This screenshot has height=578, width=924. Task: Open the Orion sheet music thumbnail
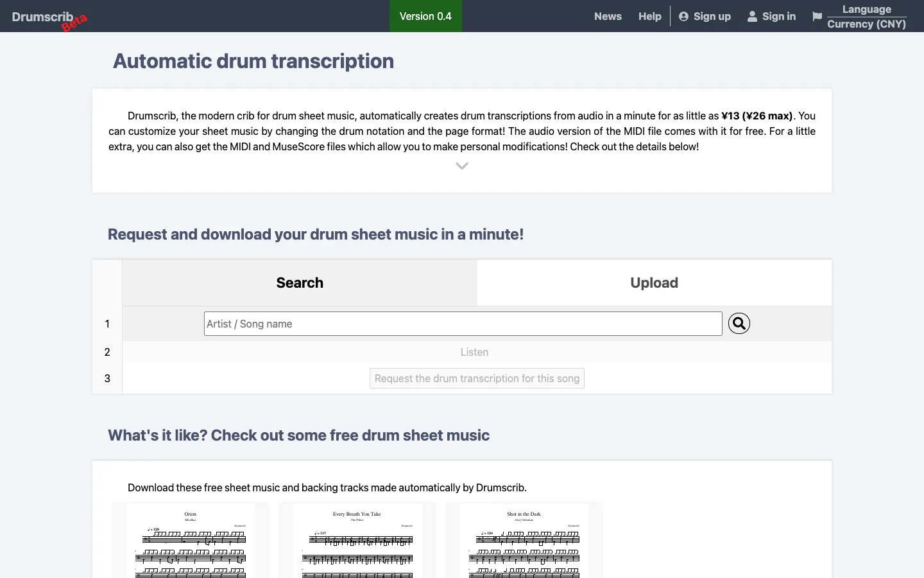[x=191, y=541]
